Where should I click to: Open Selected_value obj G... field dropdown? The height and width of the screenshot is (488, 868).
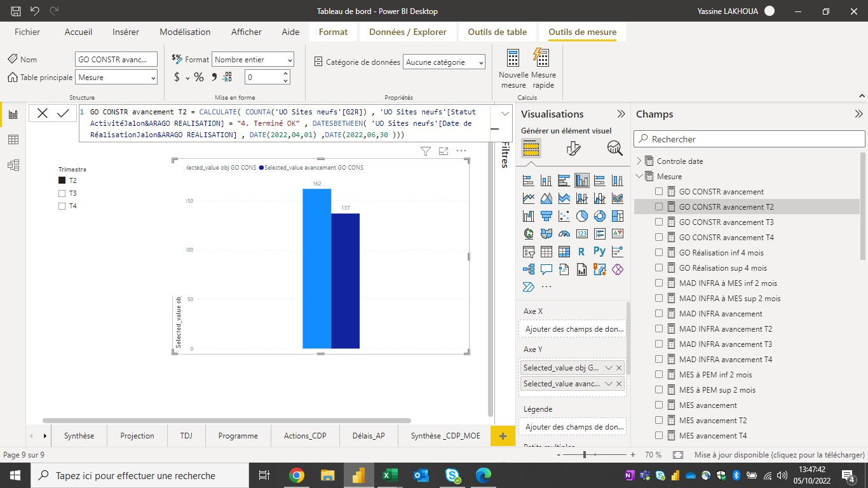608,368
